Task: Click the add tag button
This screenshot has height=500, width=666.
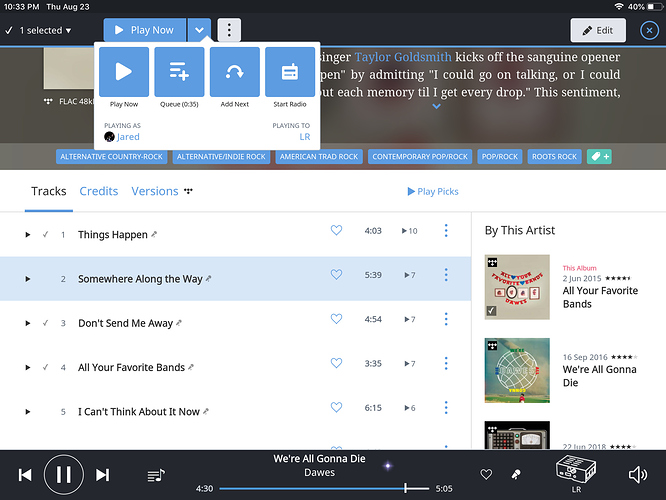Action: tap(599, 156)
